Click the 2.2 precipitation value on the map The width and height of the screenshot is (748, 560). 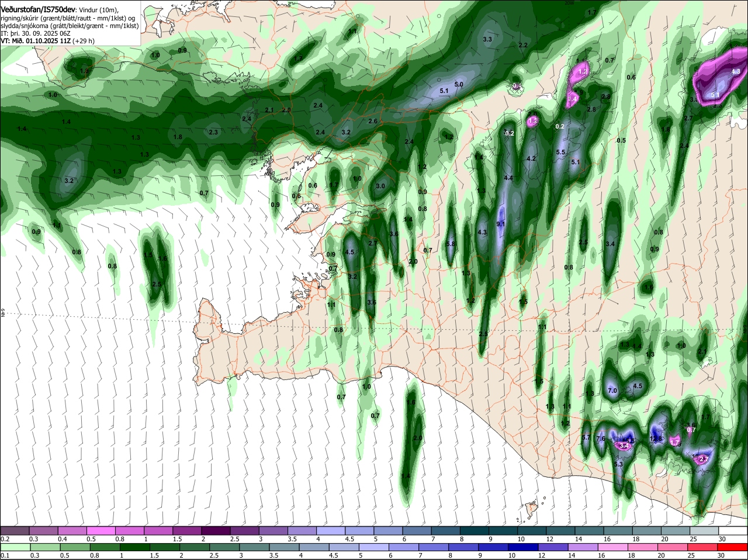[x=523, y=45]
